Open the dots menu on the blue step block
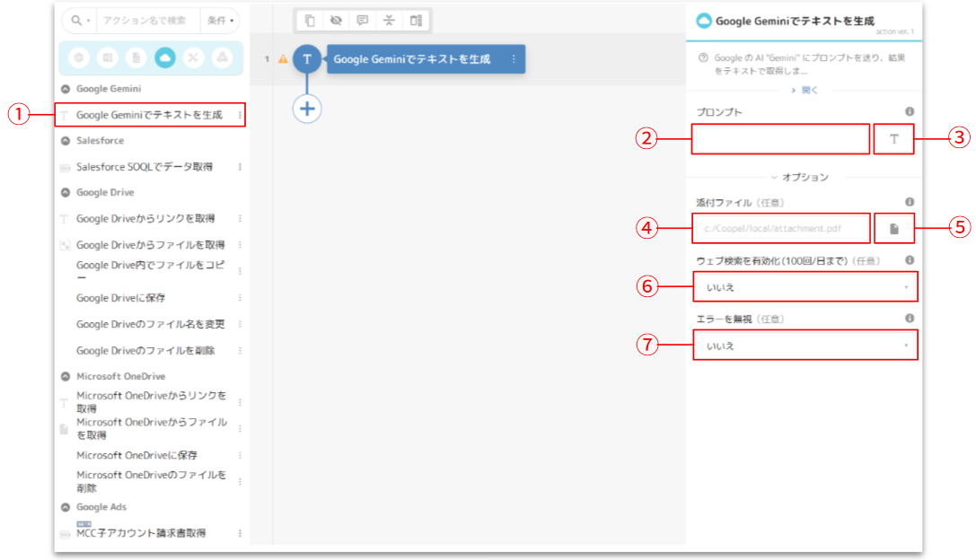Viewport: 976px width, 560px height. pyautogui.click(x=514, y=59)
